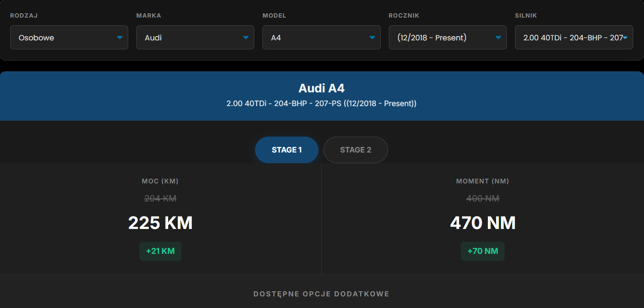Click the green +70 NM torque badge

[482, 251]
